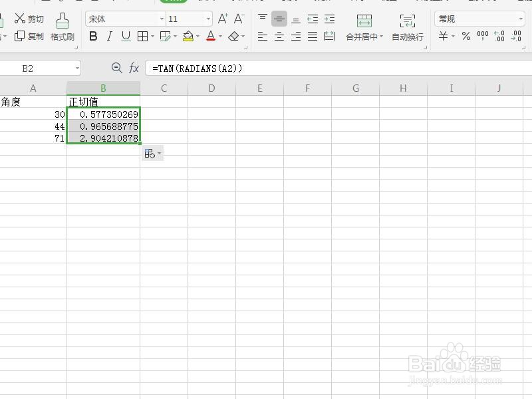Select column A header
This screenshot has width=532, height=399.
pyautogui.click(x=33, y=88)
